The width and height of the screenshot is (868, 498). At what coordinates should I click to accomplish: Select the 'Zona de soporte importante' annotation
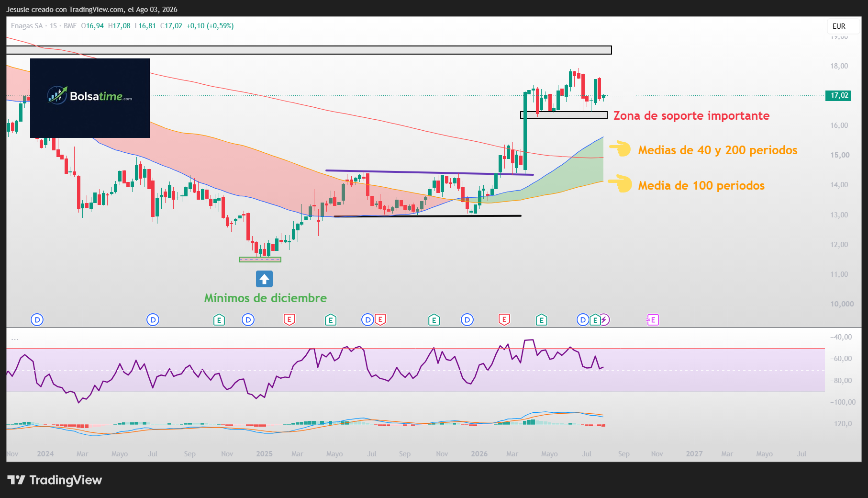click(x=691, y=115)
